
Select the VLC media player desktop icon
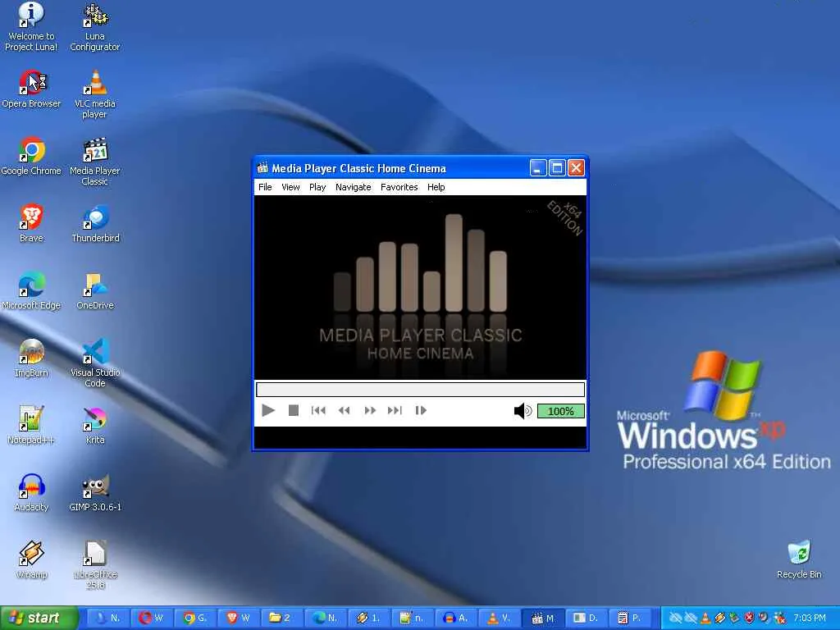click(95, 94)
